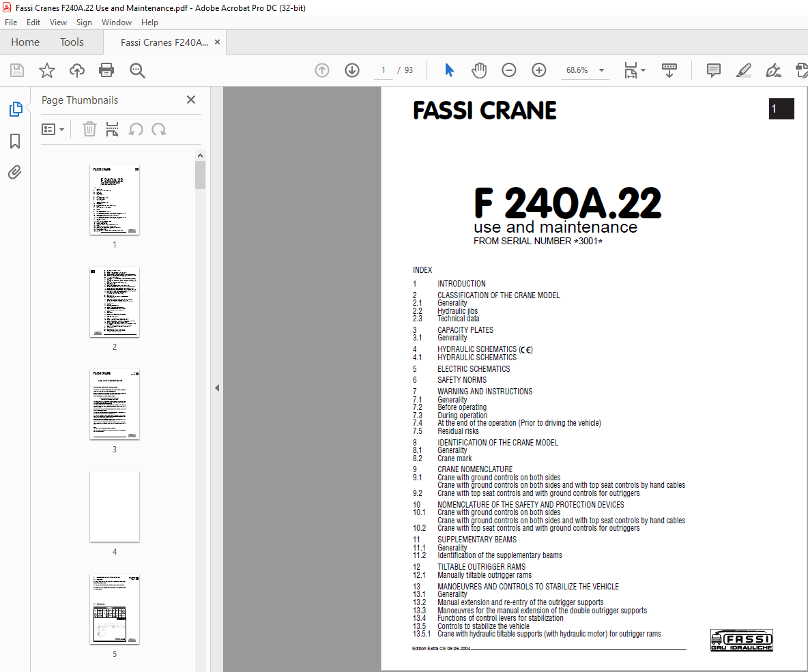Select page 2 thumbnail
The width and height of the screenshot is (808, 672).
tap(115, 302)
